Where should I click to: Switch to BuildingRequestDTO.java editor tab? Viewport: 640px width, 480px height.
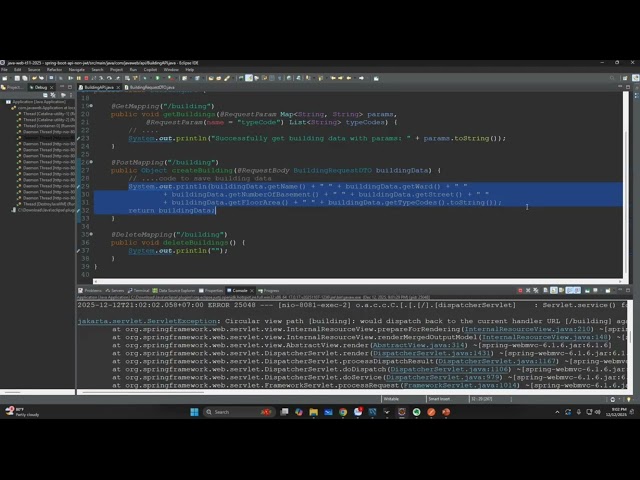coord(149,87)
